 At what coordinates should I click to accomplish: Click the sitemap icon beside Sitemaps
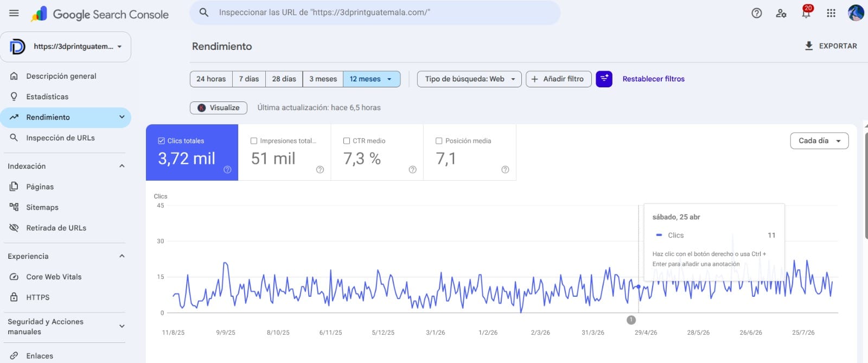pos(14,207)
